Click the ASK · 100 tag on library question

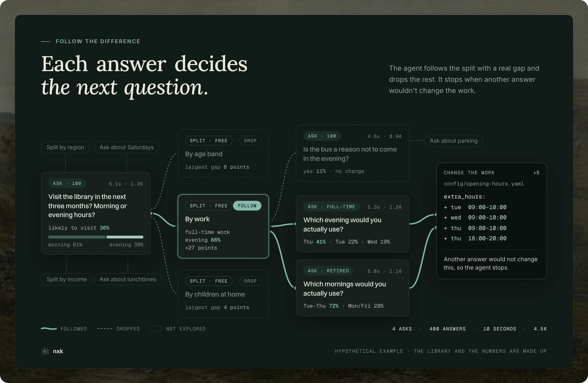67,183
